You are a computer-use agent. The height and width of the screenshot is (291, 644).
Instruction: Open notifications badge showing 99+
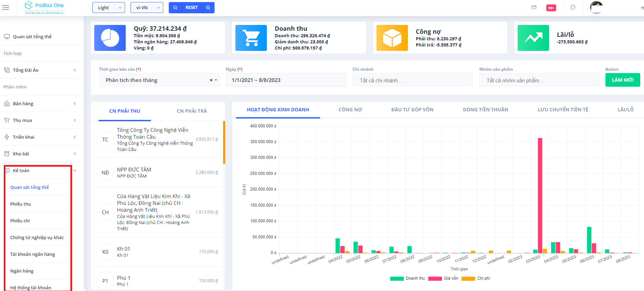click(551, 8)
